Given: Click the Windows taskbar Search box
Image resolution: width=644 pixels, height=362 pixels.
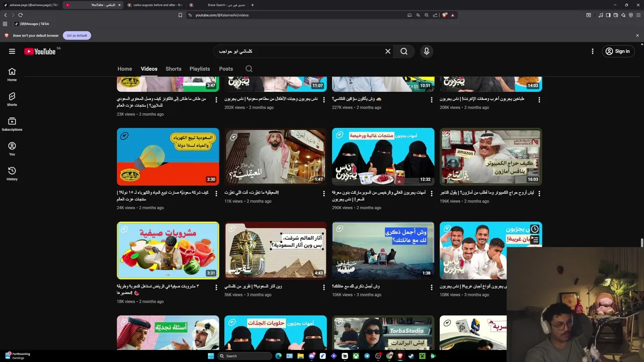Looking at the screenshot, I should point(245,356).
